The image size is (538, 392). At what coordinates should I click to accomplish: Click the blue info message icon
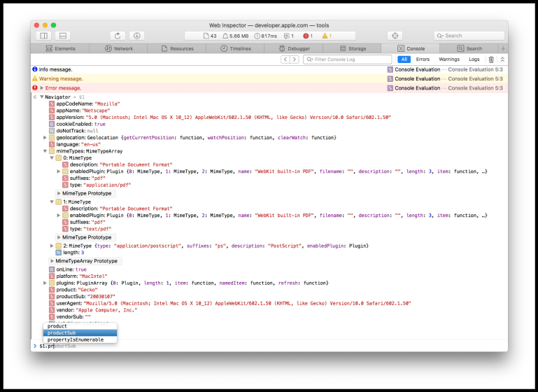coord(35,69)
